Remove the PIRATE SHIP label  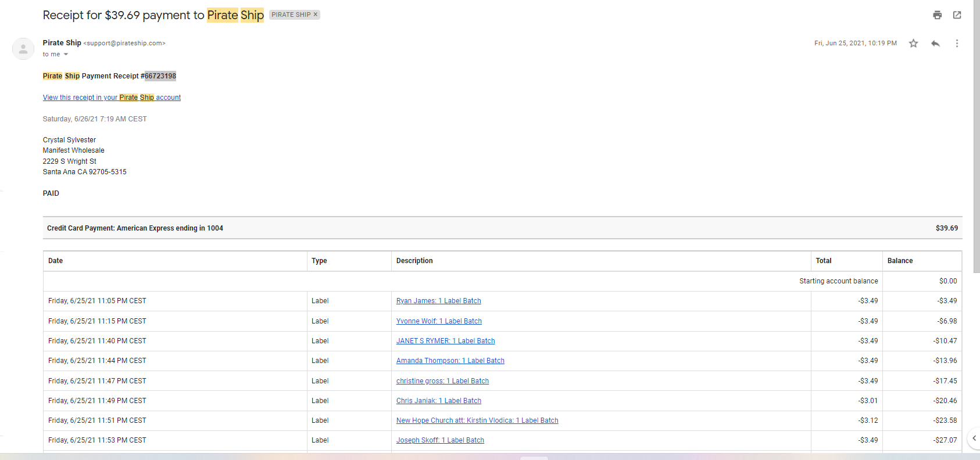[x=316, y=15]
